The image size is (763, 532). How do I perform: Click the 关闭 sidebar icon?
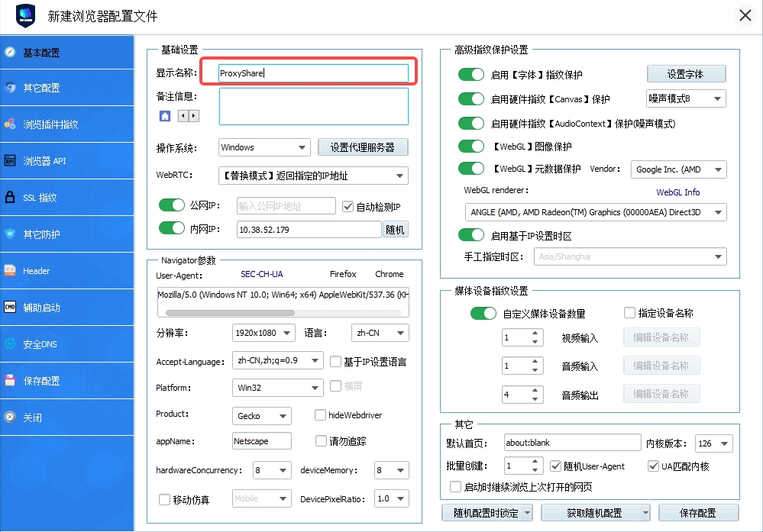click(10, 418)
